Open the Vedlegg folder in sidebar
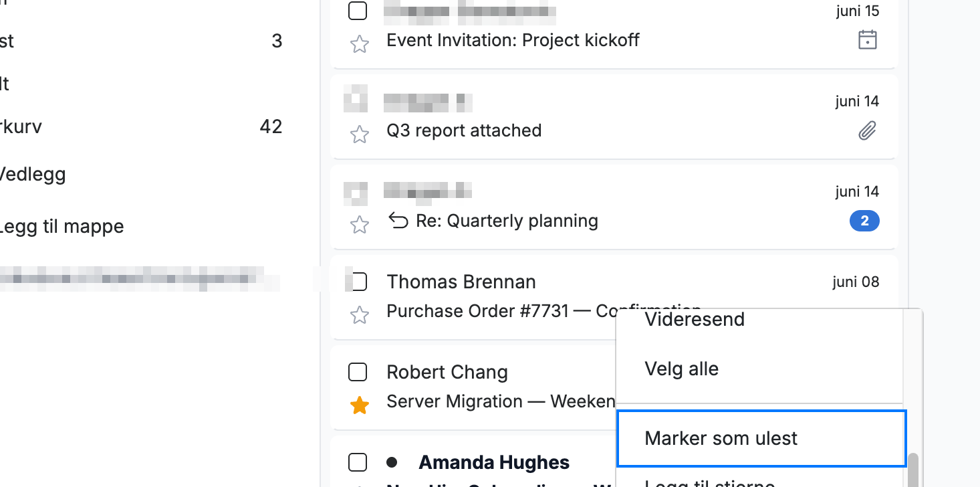 [33, 175]
